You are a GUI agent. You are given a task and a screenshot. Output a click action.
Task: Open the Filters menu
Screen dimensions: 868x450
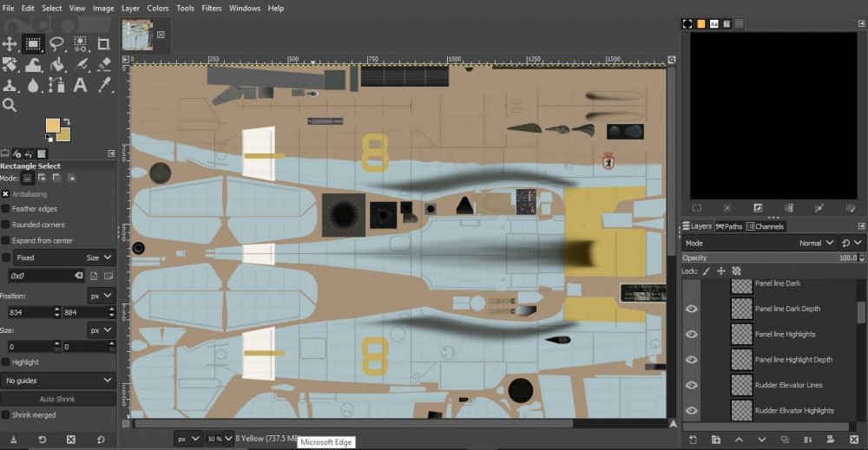211,8
